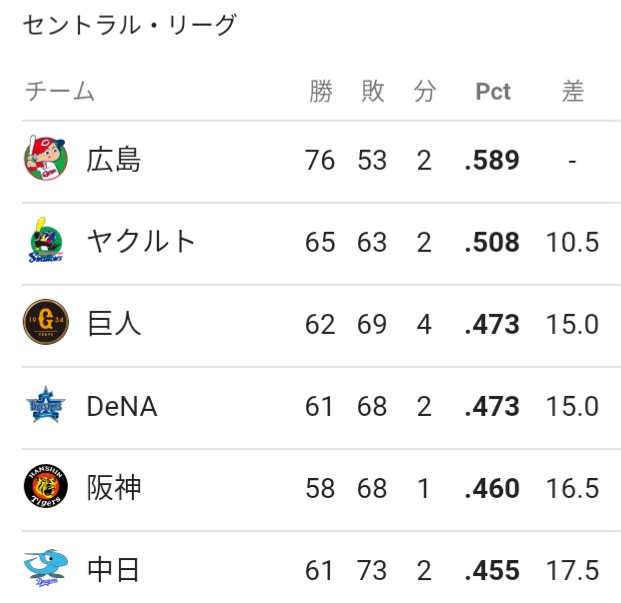Select the 巨人 team name
Screen dimensions: 621x603
click(x=114, y=323)
